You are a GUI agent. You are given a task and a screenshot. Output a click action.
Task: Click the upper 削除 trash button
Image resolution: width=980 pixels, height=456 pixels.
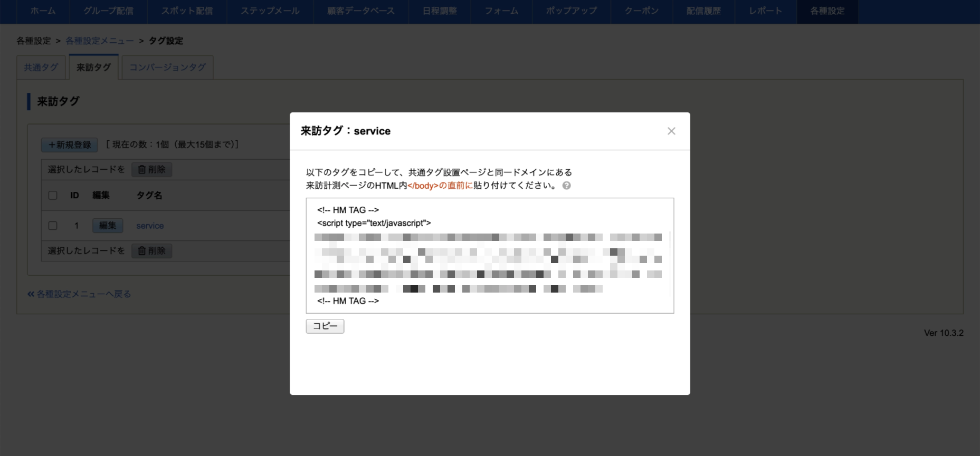[x=152, y=170]
